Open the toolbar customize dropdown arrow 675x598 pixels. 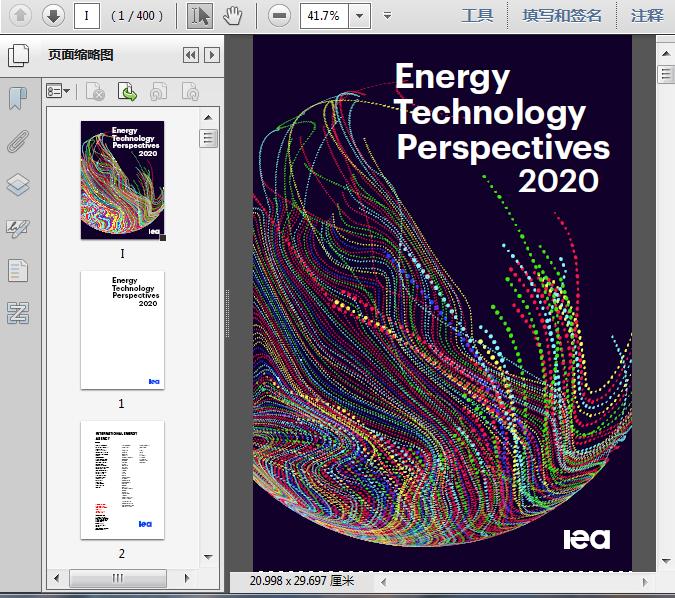click(387, 16)
